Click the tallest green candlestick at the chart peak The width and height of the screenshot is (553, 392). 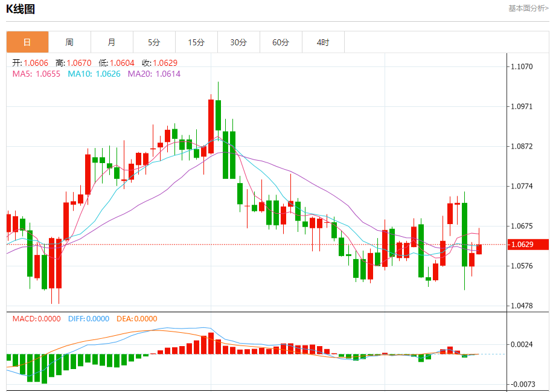[219, 115]
